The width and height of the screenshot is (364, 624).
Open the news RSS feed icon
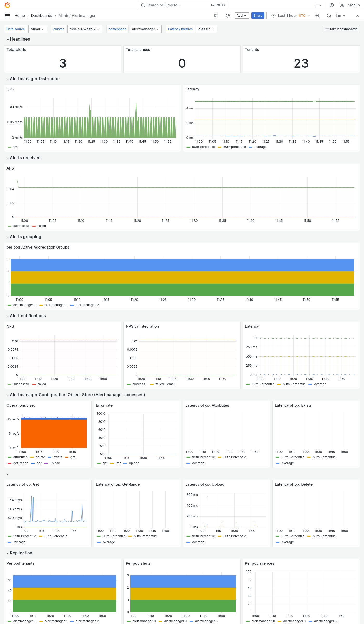point(342,5)
